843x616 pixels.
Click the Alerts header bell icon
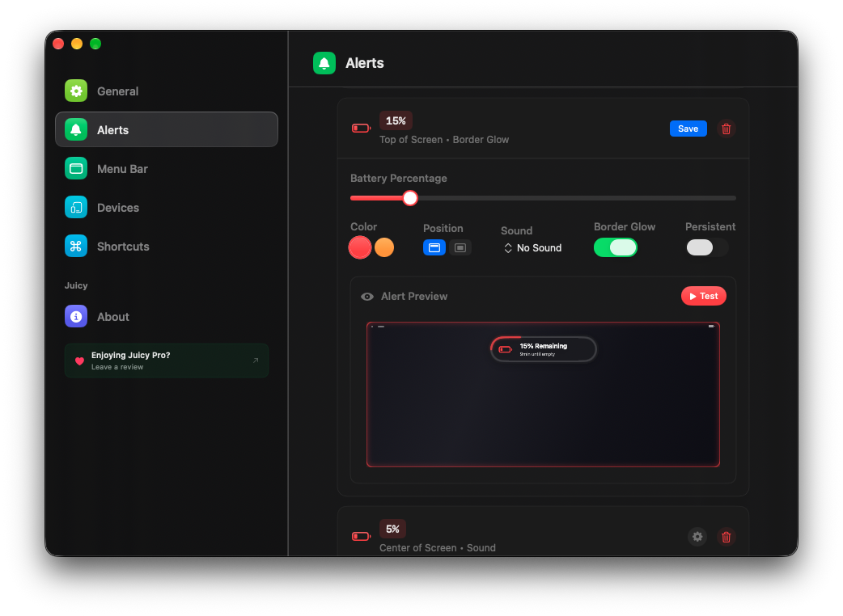tap(324, 63)
